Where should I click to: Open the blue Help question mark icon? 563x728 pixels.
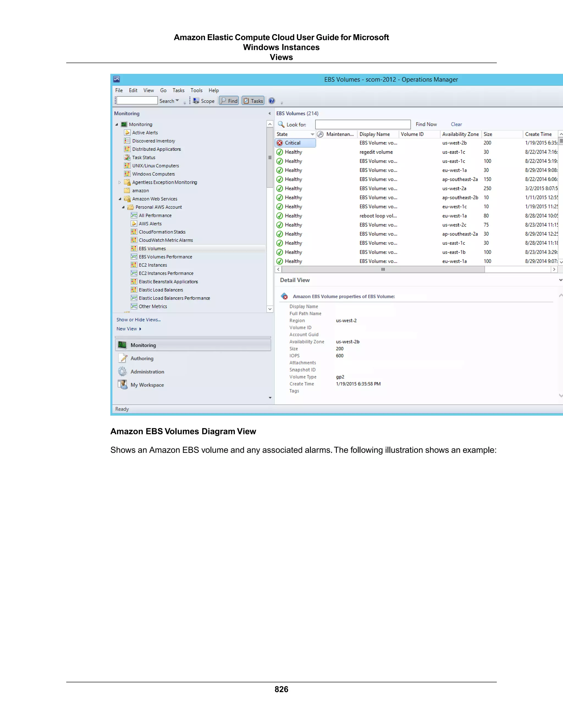tap(272, 101)
